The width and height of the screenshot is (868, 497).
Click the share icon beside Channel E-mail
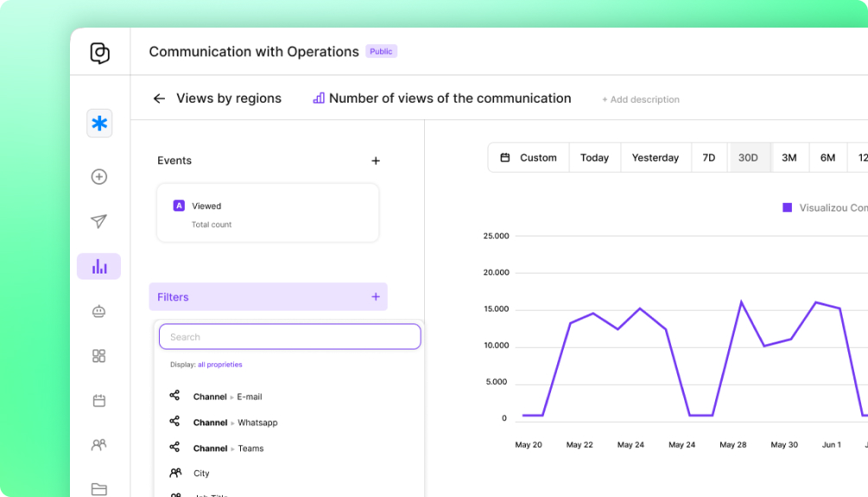175,395
